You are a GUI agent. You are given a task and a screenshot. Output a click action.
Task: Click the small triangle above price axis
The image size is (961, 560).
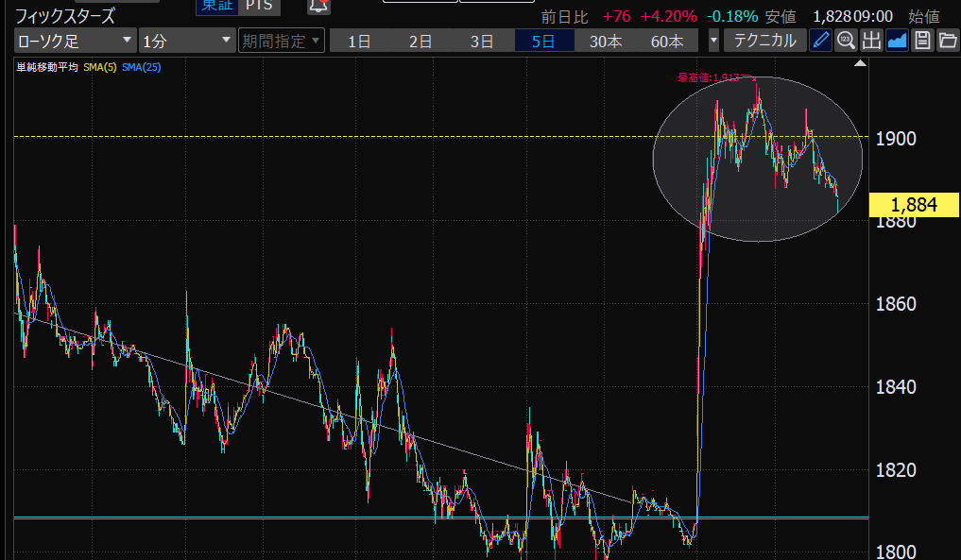point(860,63)
